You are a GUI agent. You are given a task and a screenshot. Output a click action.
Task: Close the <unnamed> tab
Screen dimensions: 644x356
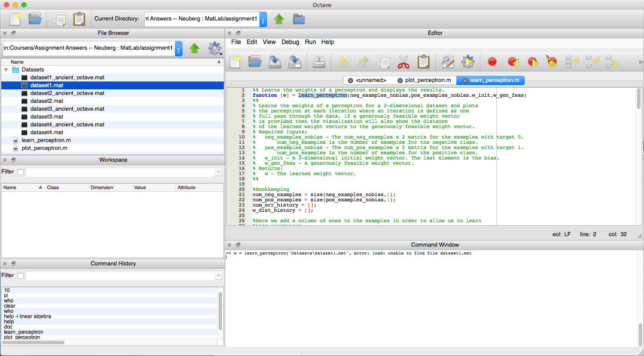[351, 80]
